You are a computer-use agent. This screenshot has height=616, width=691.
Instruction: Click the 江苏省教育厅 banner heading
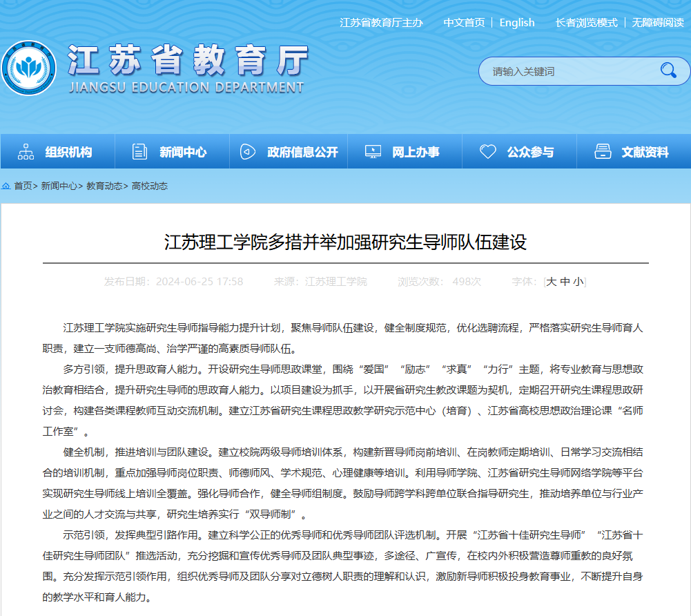pyautogui.click(x=188, y=60)
